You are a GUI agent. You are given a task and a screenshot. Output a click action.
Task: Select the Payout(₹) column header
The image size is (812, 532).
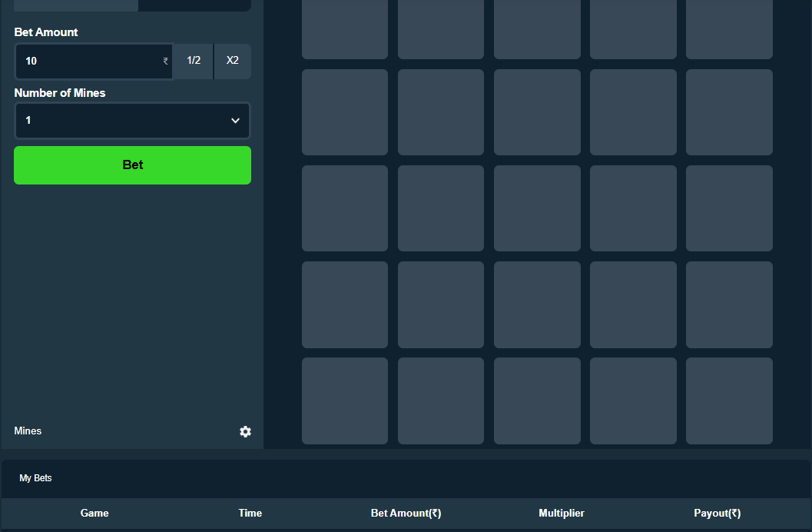[x=717, y=514]
